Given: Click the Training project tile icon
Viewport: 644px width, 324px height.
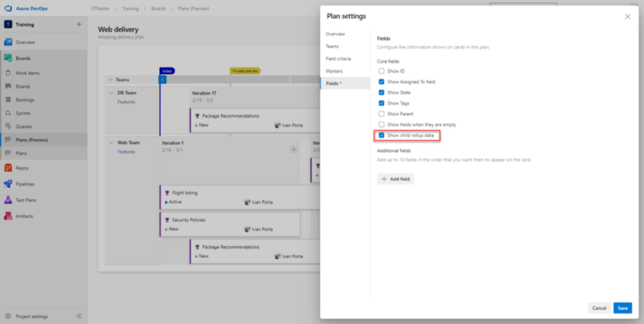Looking at the screenshot, I should tap(8, 25).
